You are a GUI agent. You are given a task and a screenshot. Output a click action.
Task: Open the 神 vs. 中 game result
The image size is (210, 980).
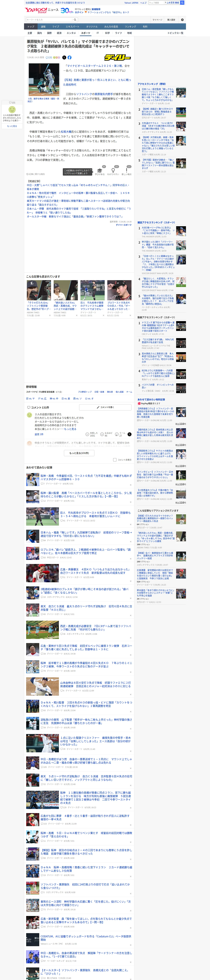pos(54,399)
